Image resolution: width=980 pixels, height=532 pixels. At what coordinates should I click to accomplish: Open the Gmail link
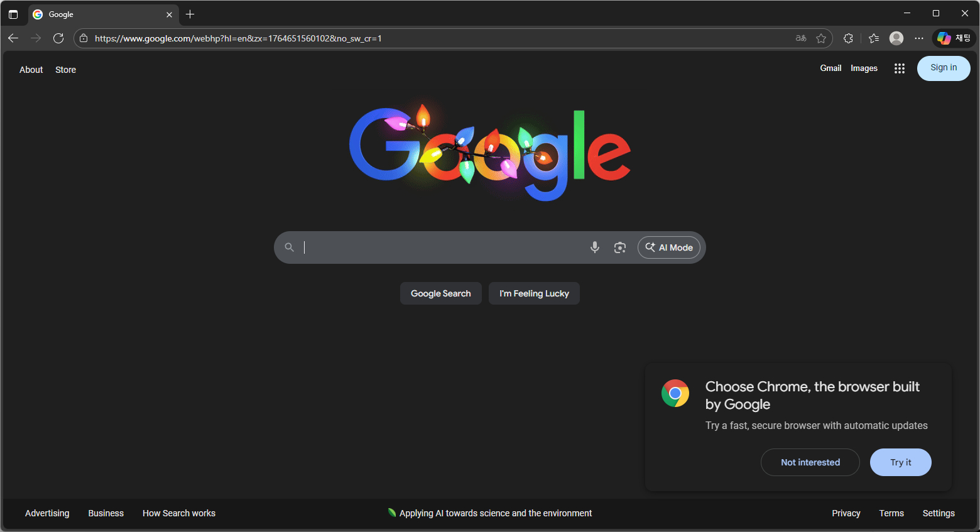point(830,68)
